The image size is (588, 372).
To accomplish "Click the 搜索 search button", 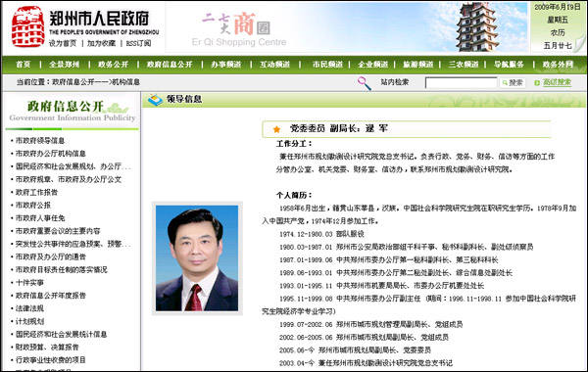I will (x=513, y=83).
